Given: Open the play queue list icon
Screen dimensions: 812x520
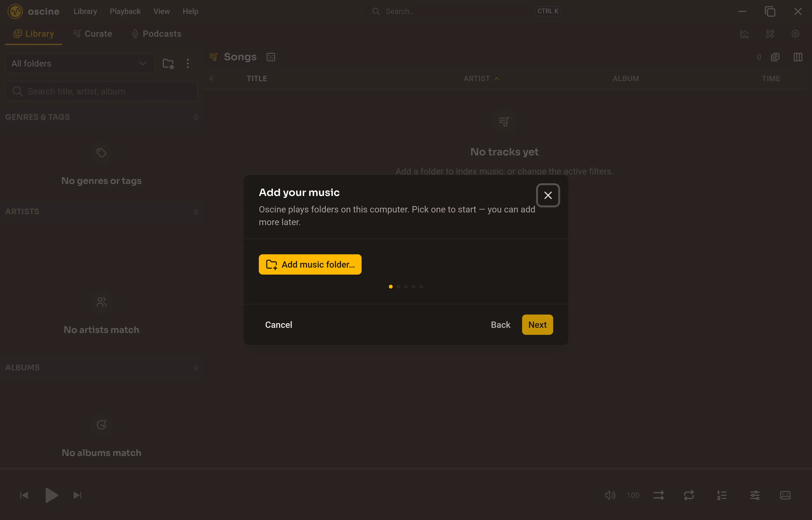Looking at the screenshot, I should click(x=722, y=495).
